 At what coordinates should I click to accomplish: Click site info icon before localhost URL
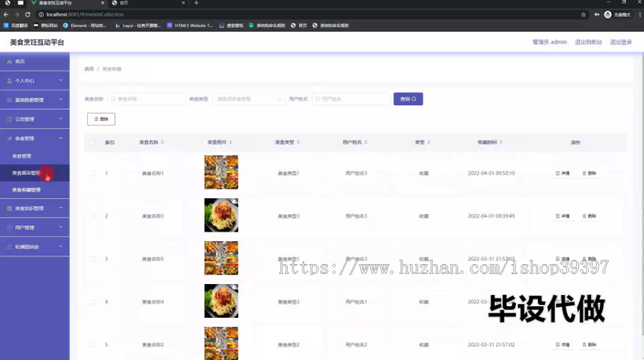[x=41, y=14]
